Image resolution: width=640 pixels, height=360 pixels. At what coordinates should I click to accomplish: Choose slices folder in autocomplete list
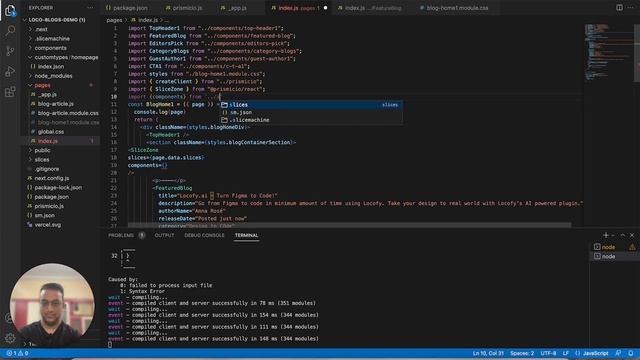tap(310, 105)
